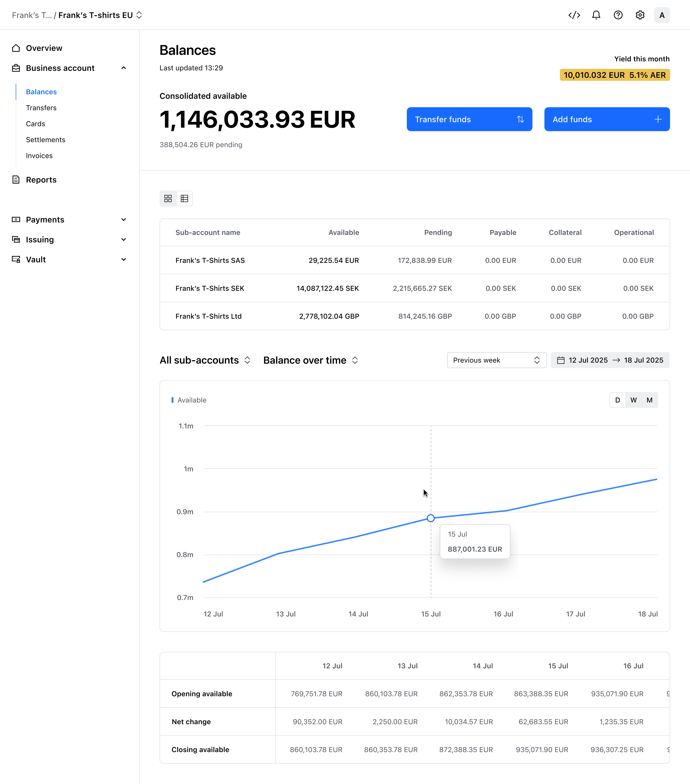
Task: Click 62,683.55 EUR net change cell
Action: coord(543,721)
